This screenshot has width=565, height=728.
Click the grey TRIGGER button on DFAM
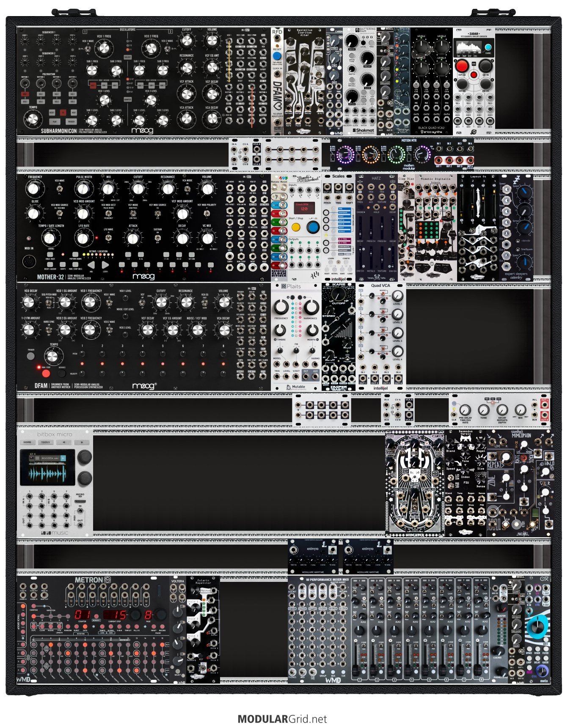point(31,356)
